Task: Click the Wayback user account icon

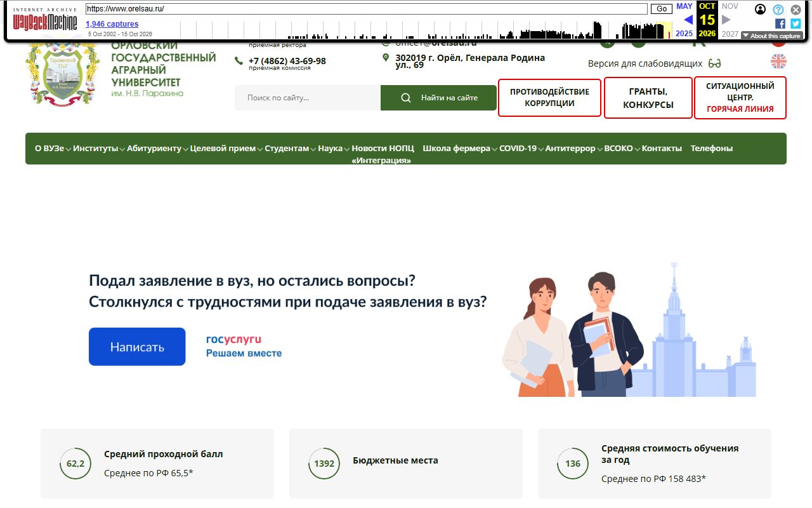Action: [761, 10]
